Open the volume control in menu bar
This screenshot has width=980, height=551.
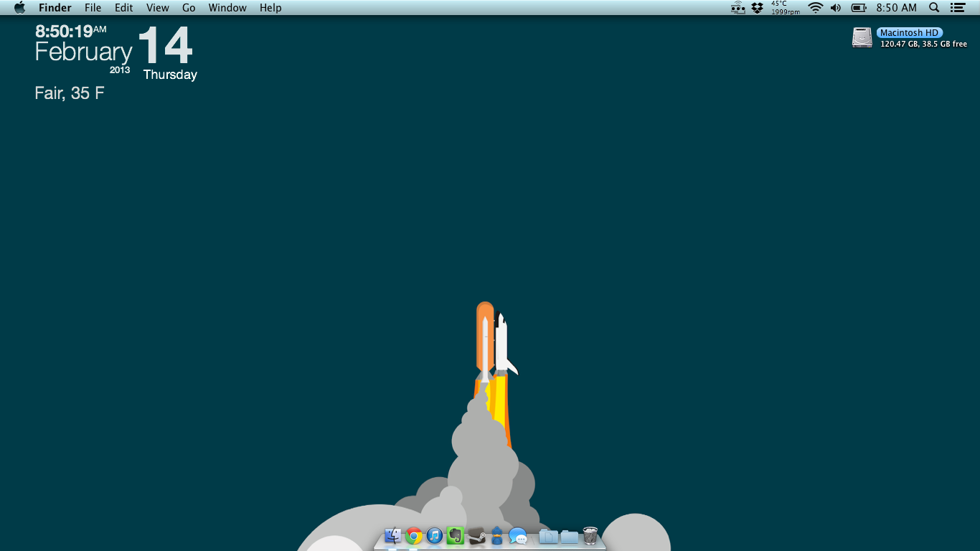pyautogui.click(x=836, y=8)
